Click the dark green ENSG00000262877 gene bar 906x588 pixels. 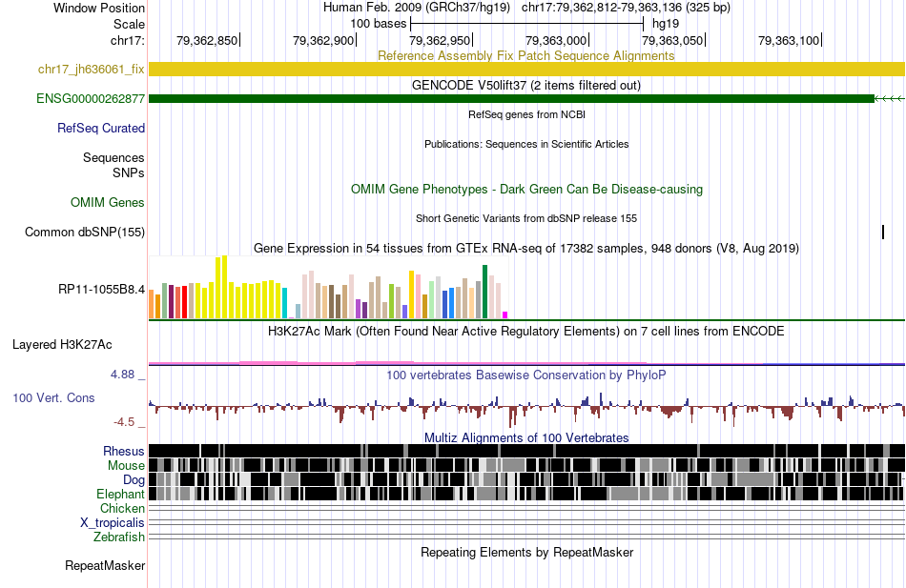pos(511,99)
